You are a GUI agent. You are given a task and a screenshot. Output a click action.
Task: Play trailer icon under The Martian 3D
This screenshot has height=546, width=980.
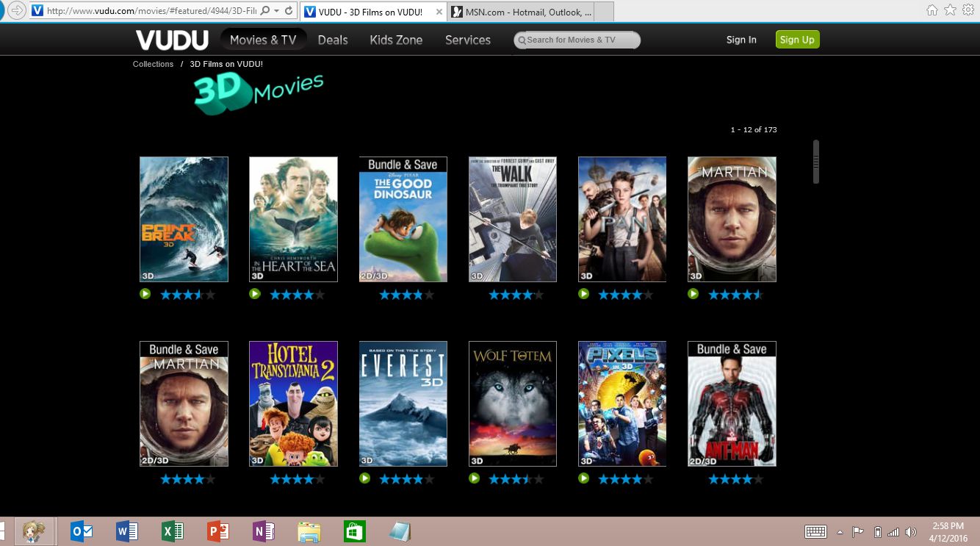693,294
